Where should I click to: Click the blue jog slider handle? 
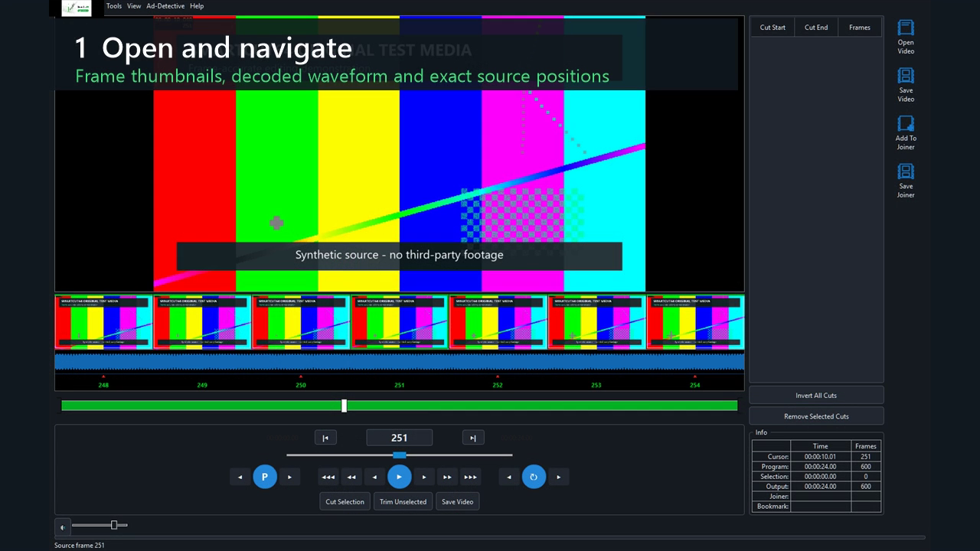(x=400, y=455)
